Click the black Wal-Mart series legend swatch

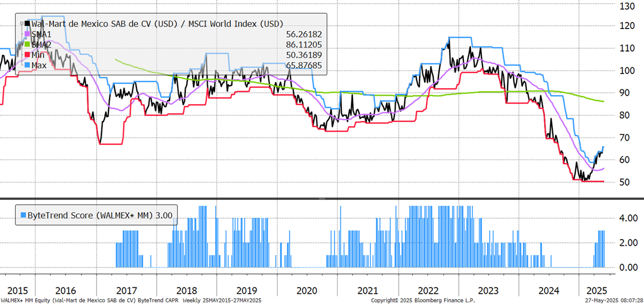27,24
